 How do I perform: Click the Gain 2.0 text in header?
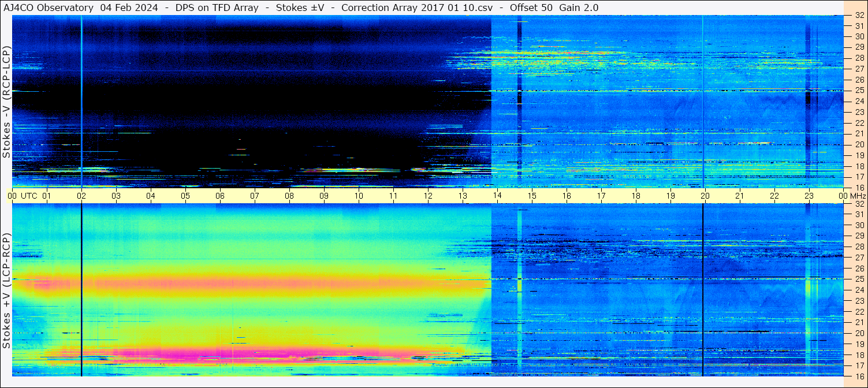point(579,8)
